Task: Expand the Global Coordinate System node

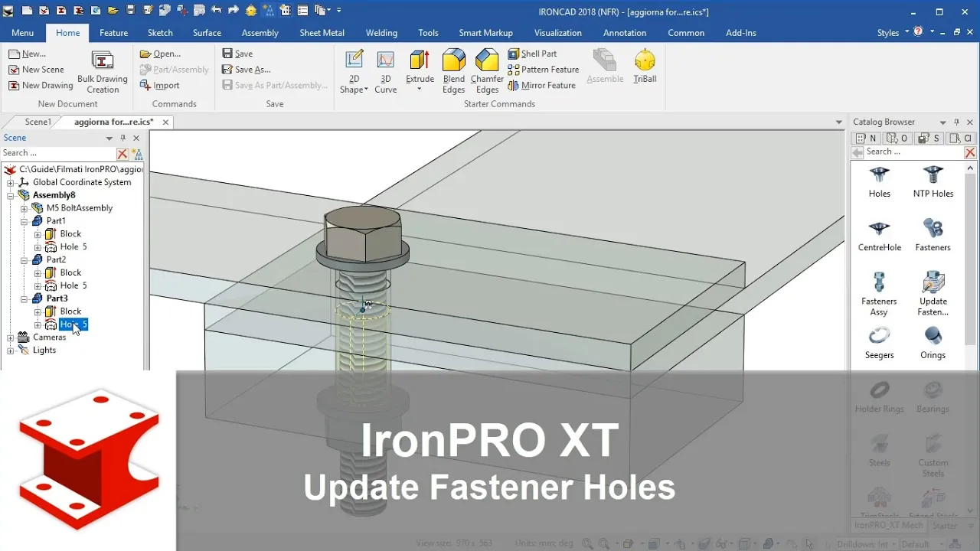Action: coord(11,182)
